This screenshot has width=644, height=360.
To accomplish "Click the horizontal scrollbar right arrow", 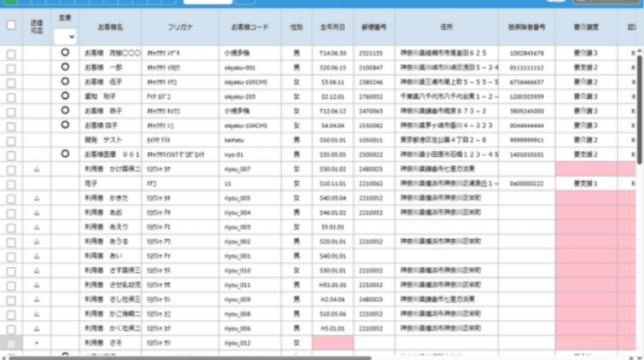I will (x=632, y=357).
